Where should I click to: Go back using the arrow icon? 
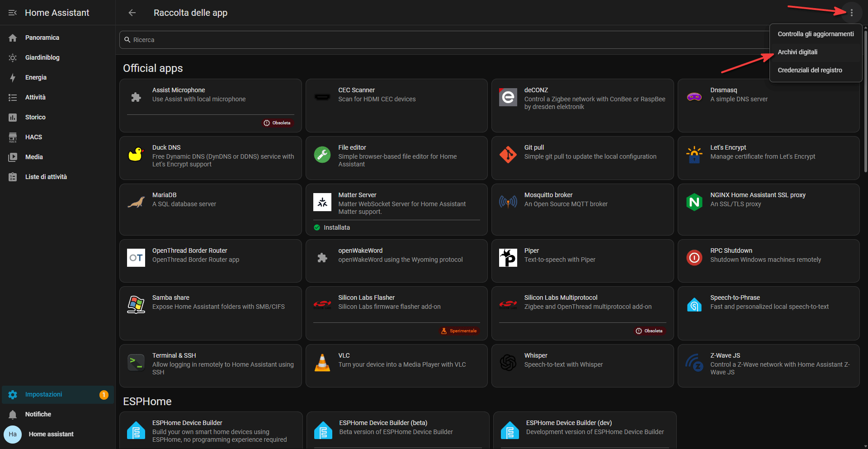click(x=132, y=13)
